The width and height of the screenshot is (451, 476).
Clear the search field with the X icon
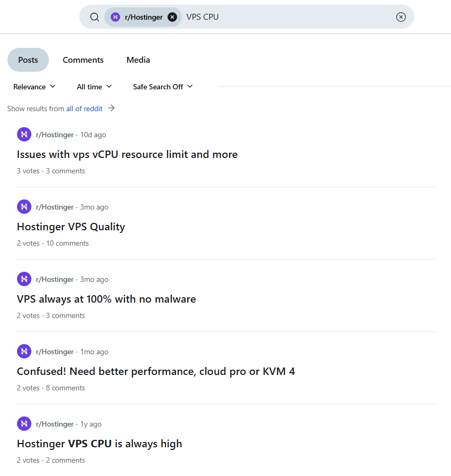(x=401, y=16)
